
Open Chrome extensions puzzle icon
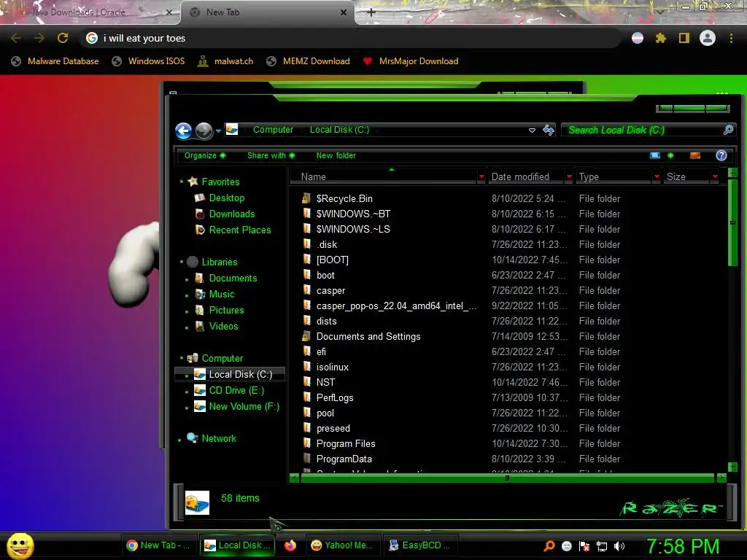660,38
